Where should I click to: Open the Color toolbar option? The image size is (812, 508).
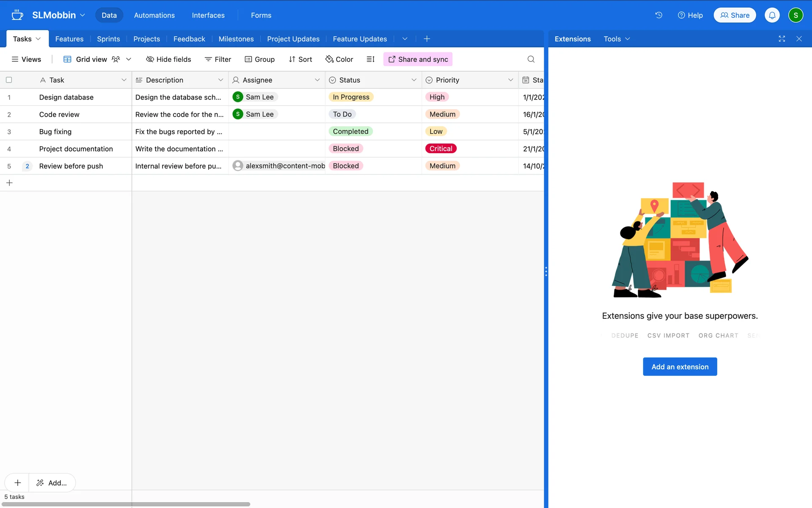[x=339, y=59]
